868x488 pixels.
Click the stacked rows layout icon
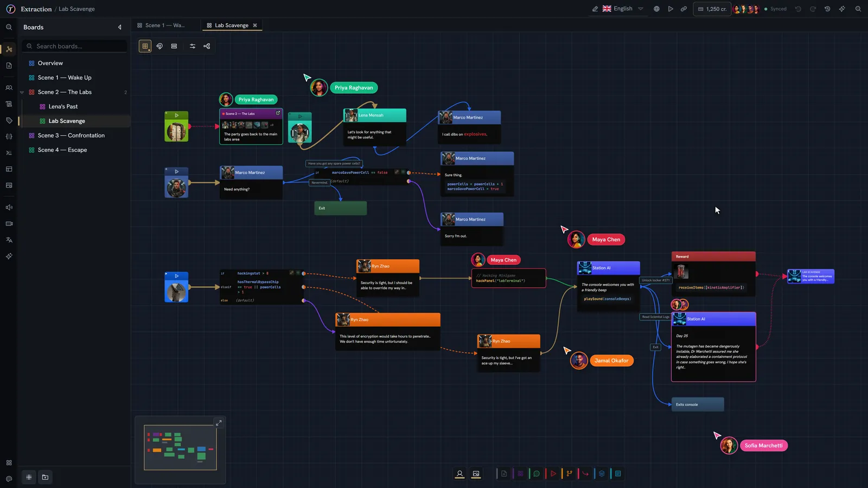(x=174, y=46)
